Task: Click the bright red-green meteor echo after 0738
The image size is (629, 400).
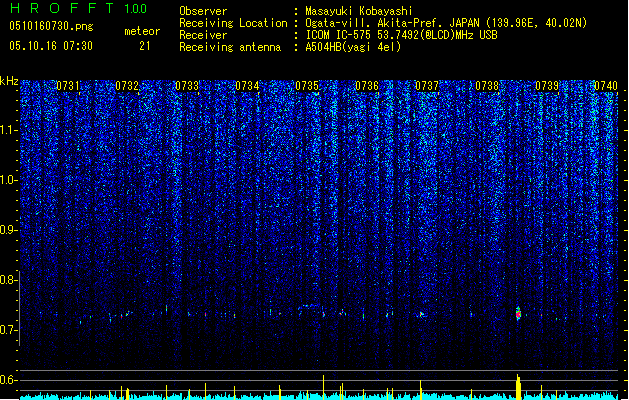Action: (518, 313)
